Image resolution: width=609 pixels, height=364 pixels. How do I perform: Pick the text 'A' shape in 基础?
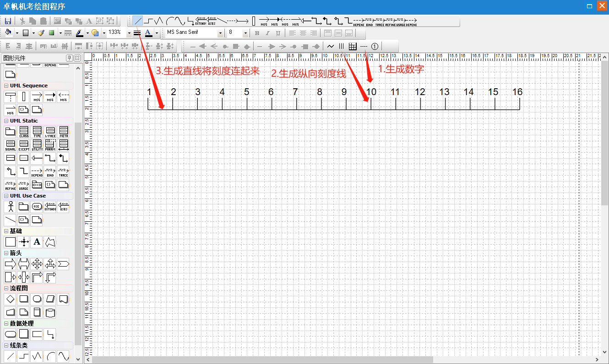(x=37, y=242)
